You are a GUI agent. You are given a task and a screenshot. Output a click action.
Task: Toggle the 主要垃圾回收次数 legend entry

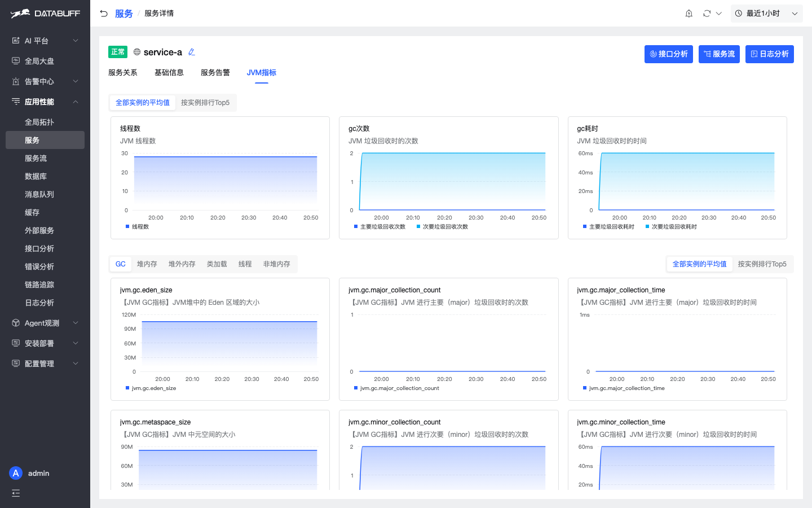(379, 227)
